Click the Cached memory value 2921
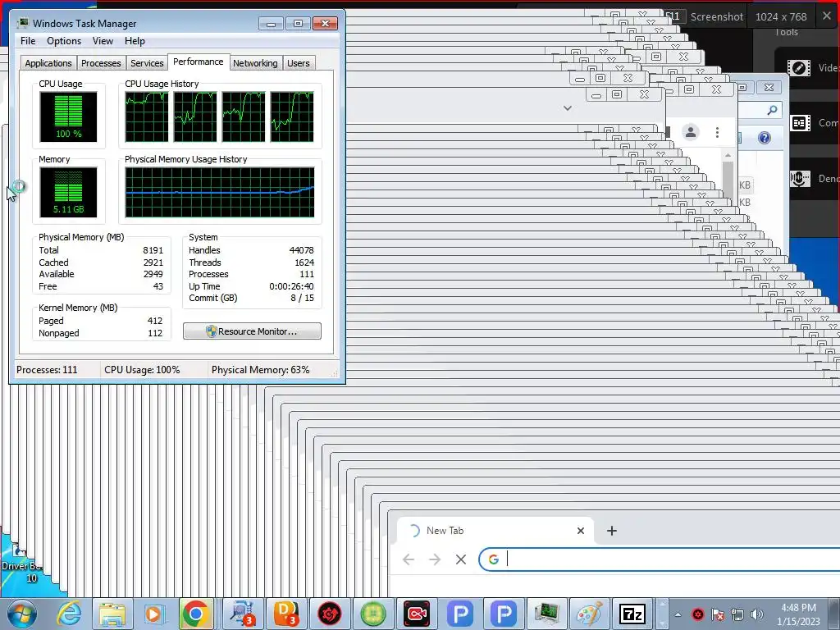The image size is (840, 630). click(x=153, y=262)
